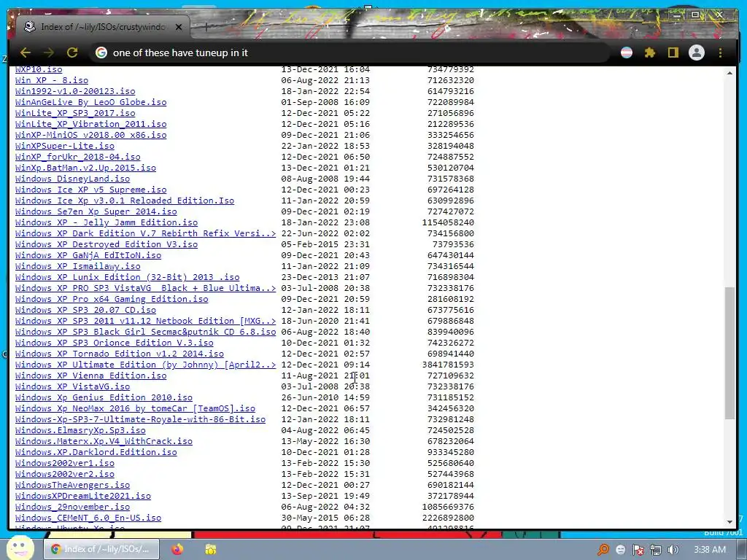Image resolution: width=747 pixels, height=560 pixels.
Task: Open the trans flag extension icon
Action: tap(627, 52)
